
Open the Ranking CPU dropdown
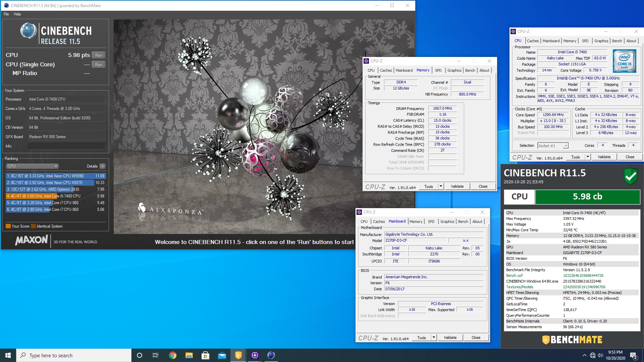point(33,166)
